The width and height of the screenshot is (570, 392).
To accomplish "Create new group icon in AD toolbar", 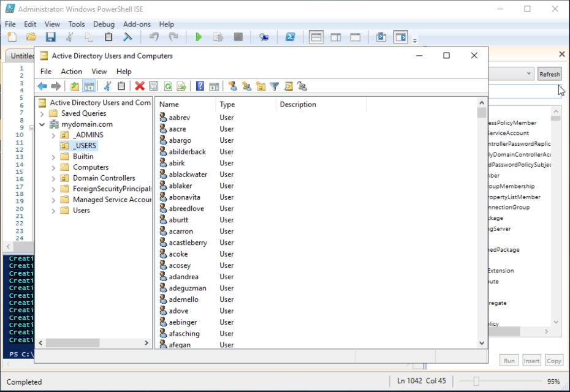I will [x=247, y=86].
